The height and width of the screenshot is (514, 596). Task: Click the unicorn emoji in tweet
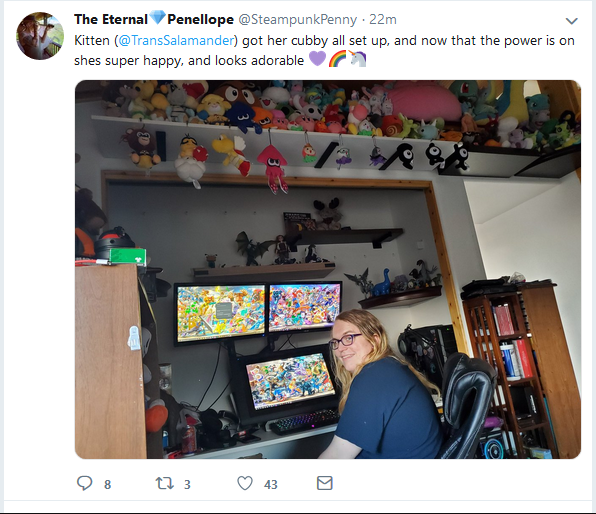358,59
